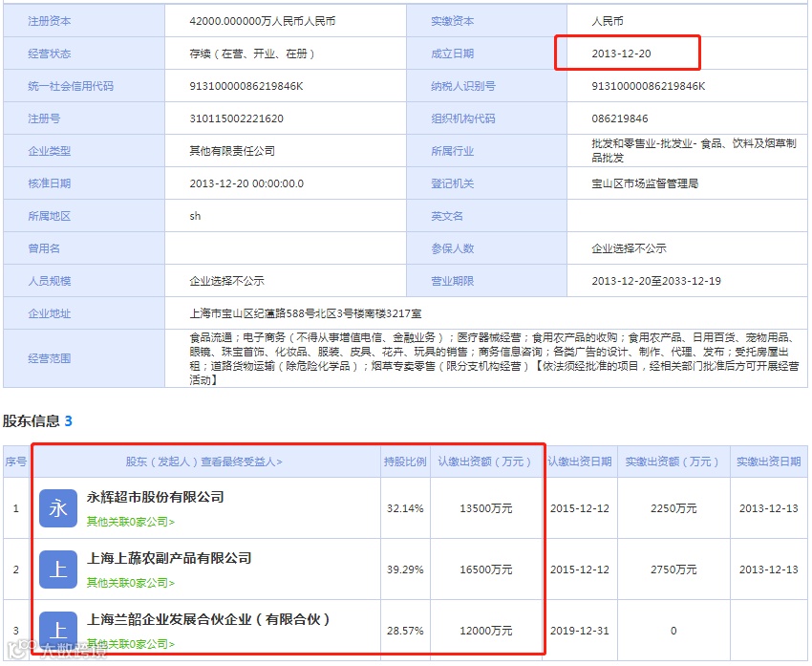Select organization code 086219846
The image size is (812, 666).
pos(620,118)
